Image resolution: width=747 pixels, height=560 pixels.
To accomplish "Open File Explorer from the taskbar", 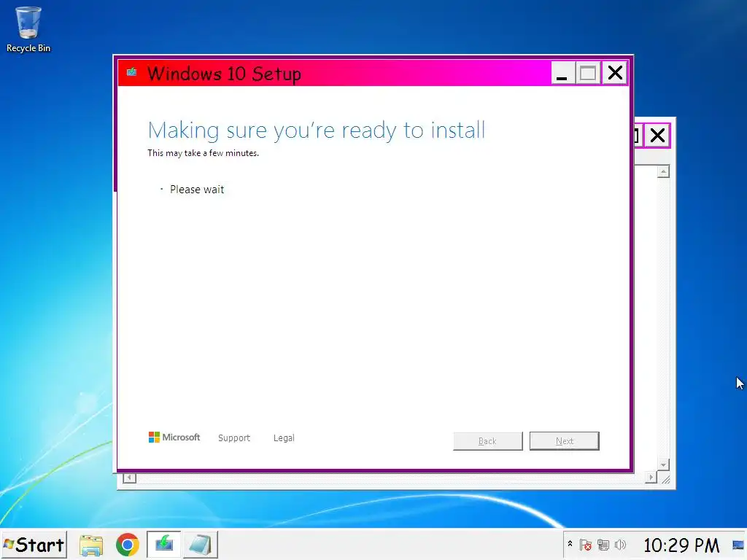I will pyautogui.click(x=91, y=545).
